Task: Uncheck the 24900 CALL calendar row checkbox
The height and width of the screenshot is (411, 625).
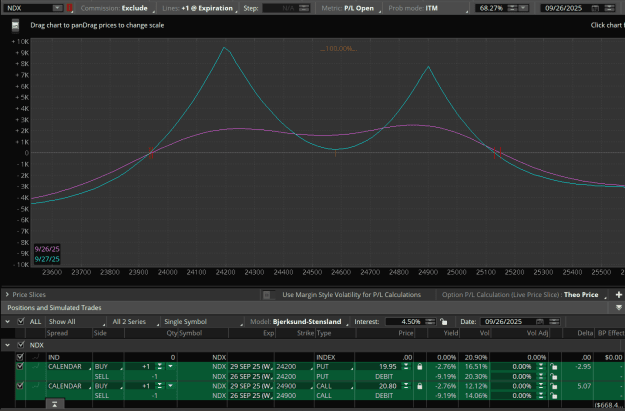Action: click(x=20, y=386)
